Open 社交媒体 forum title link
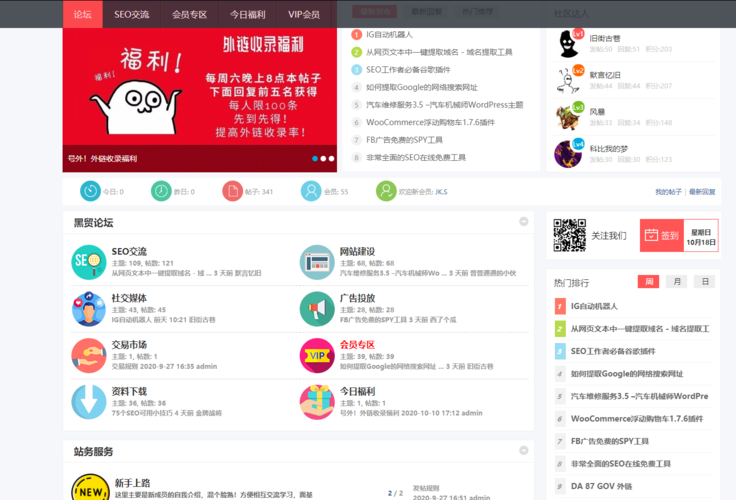The width and height of the screenshot is (736, 500). pyautogui.click(x=129, y=298)
